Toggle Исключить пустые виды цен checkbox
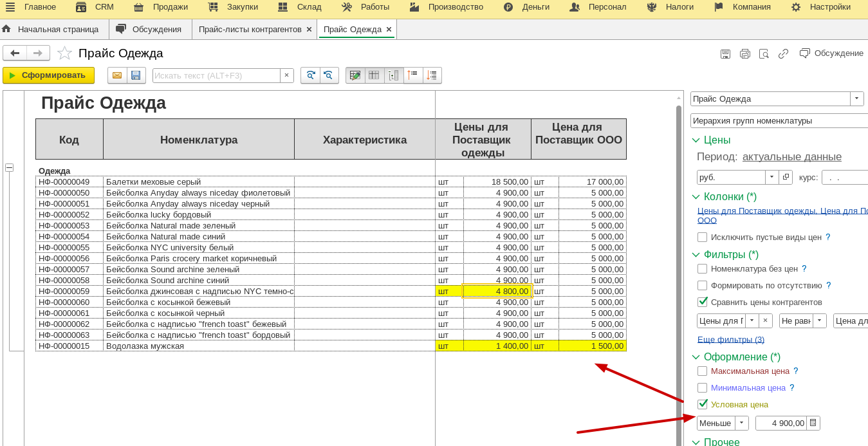The width and height of the screenshot is (868, 446). pyautogui.click(x=702, y=237)
